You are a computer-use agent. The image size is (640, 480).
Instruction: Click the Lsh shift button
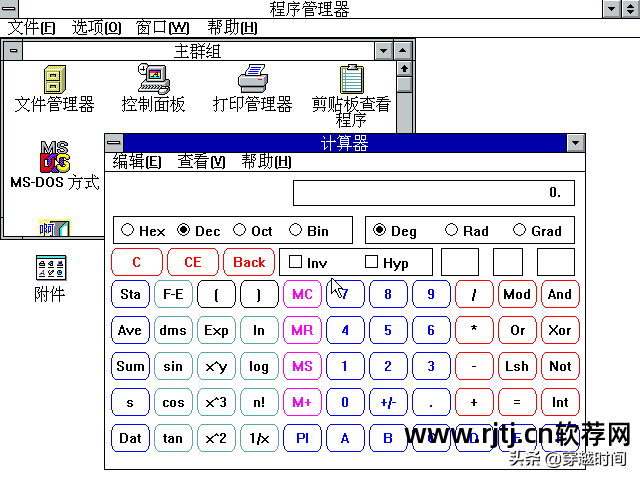517,366
